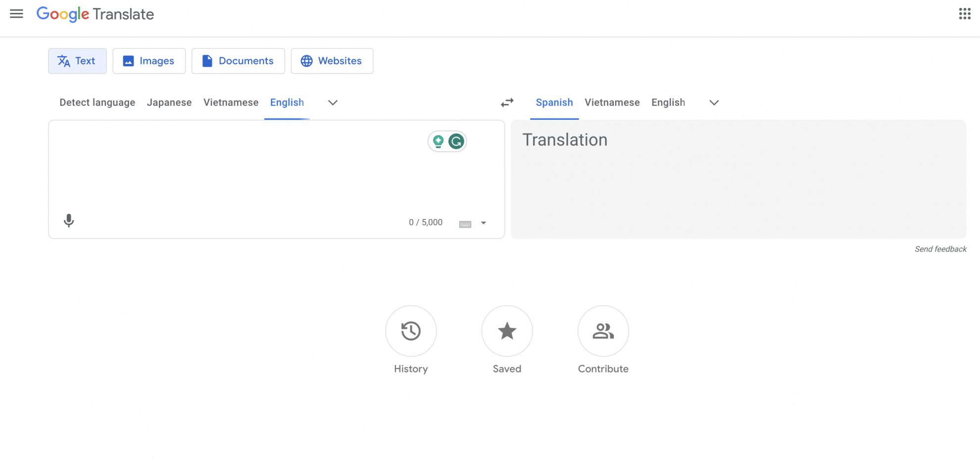Activate voice input with the microphone

point(68,221)
